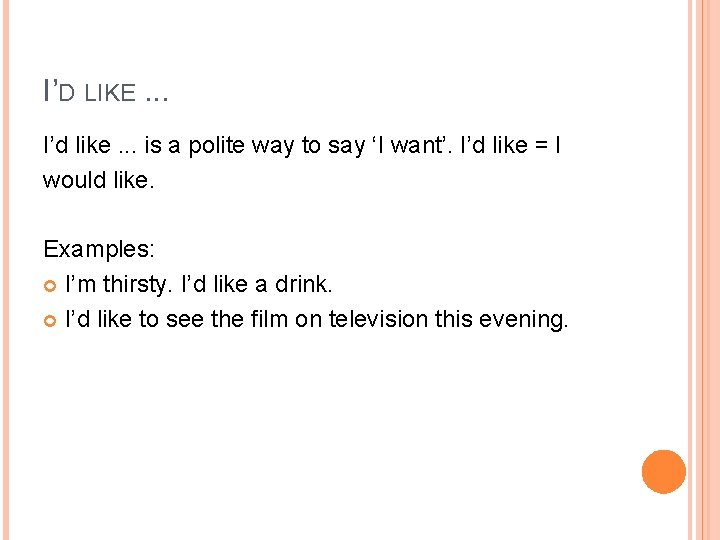720x540 pixels.
Task: Click the peach border strip on the left edge
Action: [x=8, y=270]
